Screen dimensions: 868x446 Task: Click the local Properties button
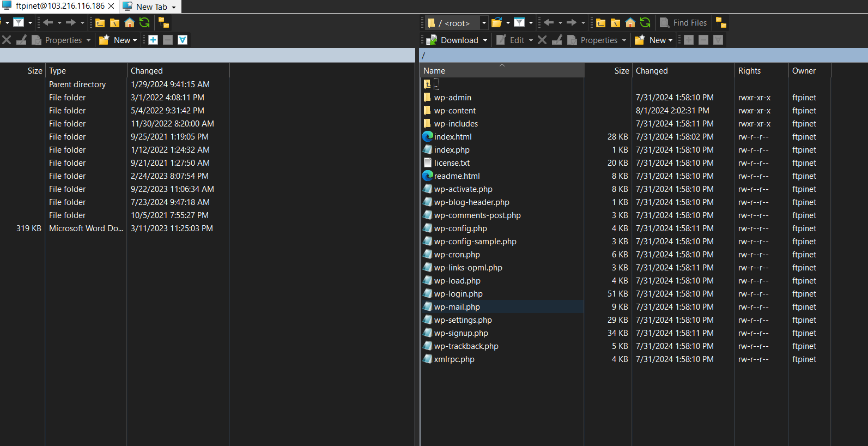click(x=57, y=40)
